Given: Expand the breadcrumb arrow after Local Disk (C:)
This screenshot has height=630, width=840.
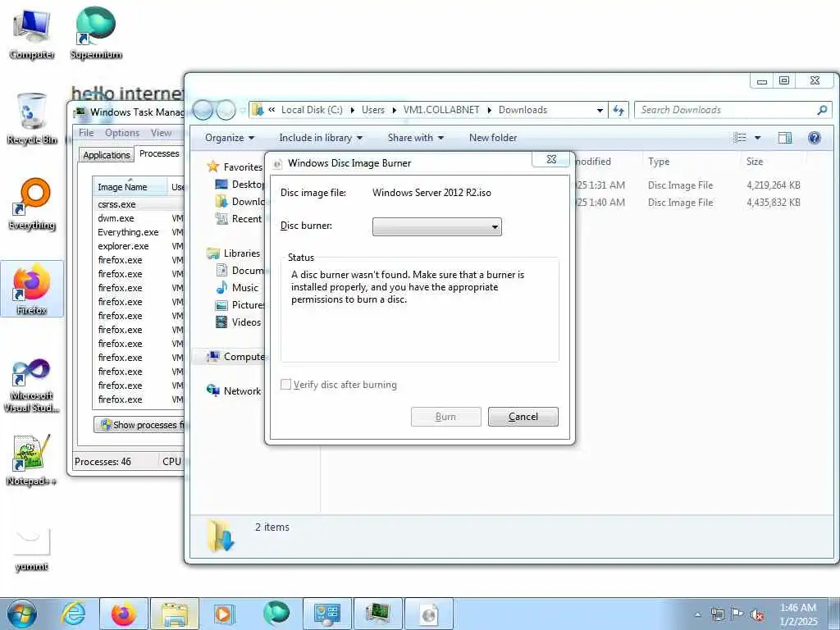Looking at the screenshot, I should pos(353,111).
